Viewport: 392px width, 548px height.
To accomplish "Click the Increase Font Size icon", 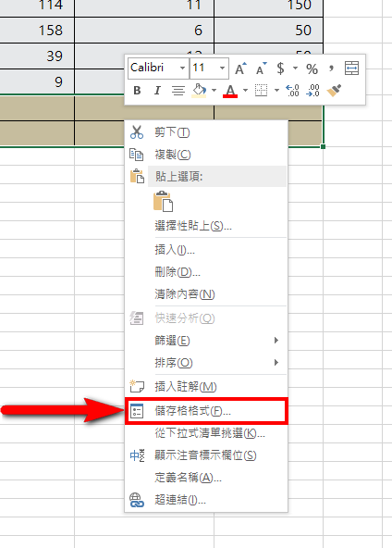I will [x=240, y=68].
